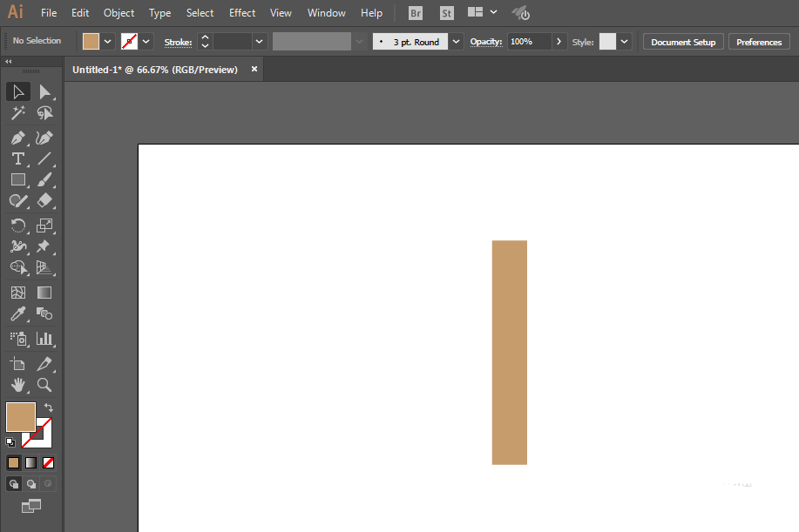The width and height of the screenshot is (799, 532).
Task: Select the Pen tool
Action: point(18,138)
